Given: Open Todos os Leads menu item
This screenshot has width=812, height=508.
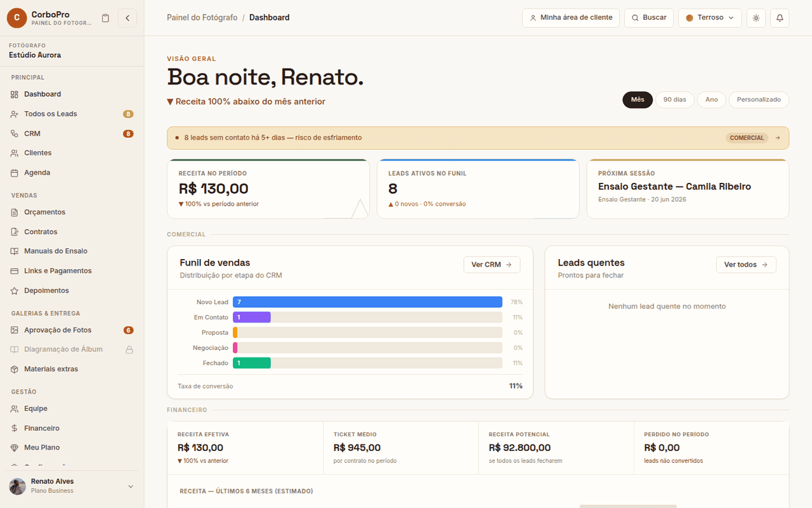Looking at the screenshot, I should click(72, 114).
